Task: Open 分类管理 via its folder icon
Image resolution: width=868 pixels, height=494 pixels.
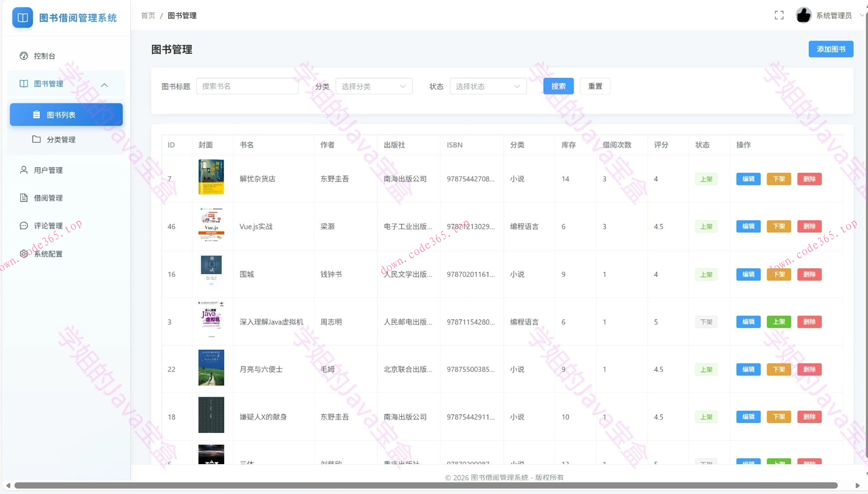Action: pos(37,139)
